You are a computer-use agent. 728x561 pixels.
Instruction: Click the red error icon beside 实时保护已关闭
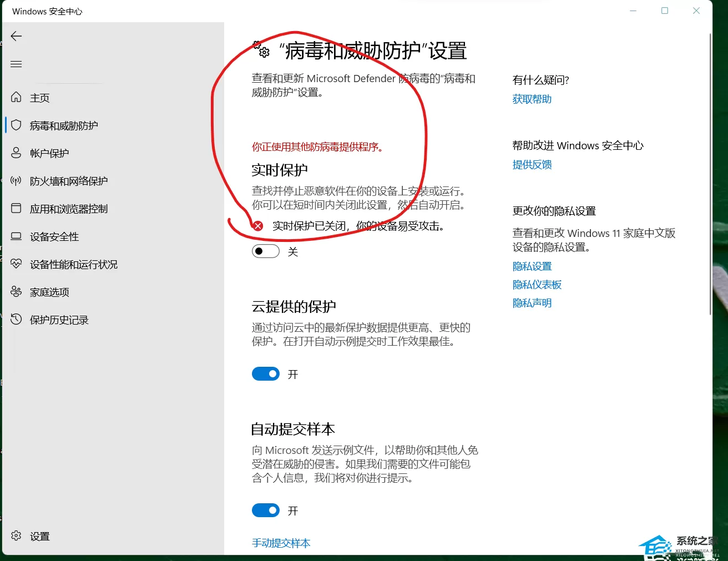pos(258,226)
